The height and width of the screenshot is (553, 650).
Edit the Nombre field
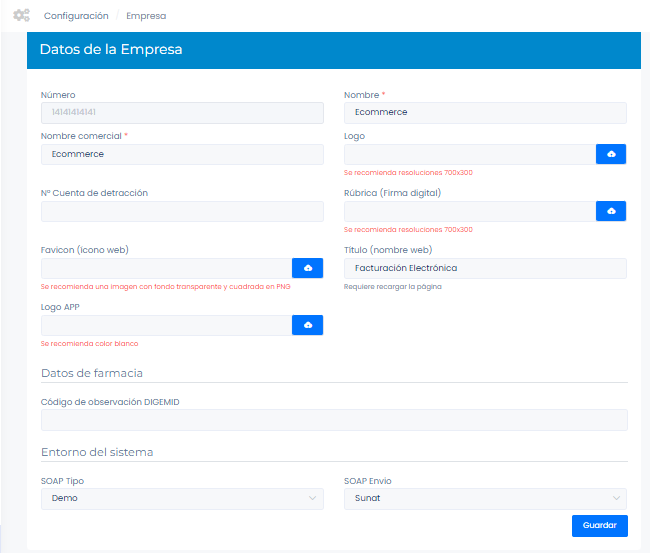(x=485, y=113)
